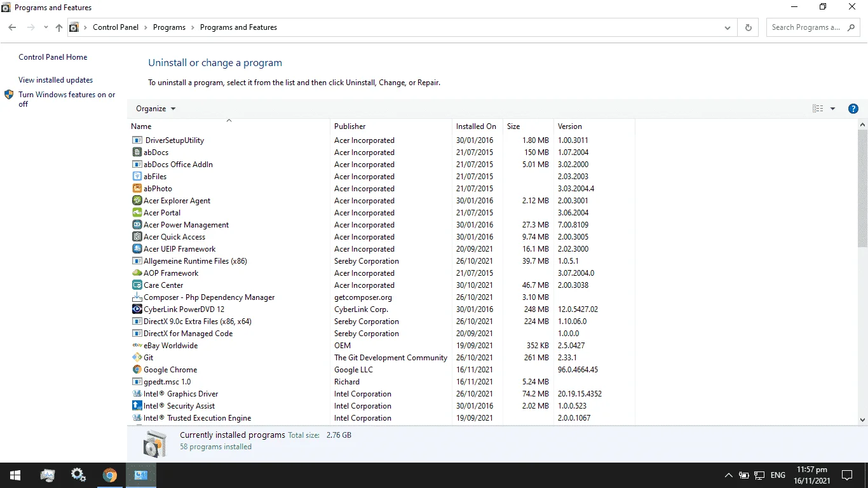Select the gpedt.msc 1.0 entry
The image size is (868, 488).
381,382
